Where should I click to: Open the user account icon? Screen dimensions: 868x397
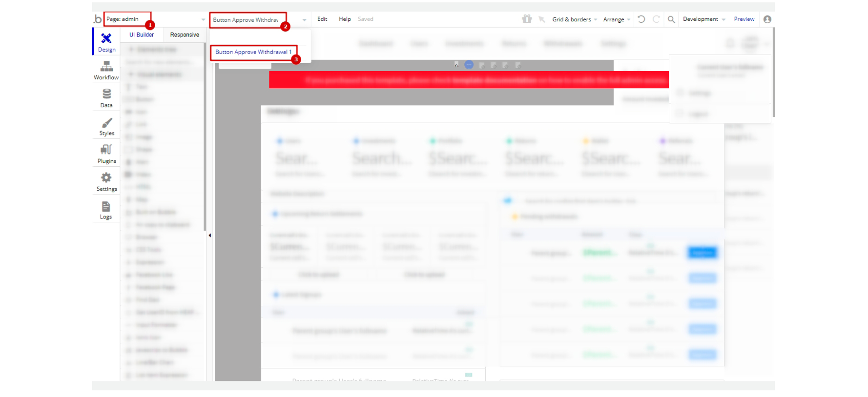point(767,19)
